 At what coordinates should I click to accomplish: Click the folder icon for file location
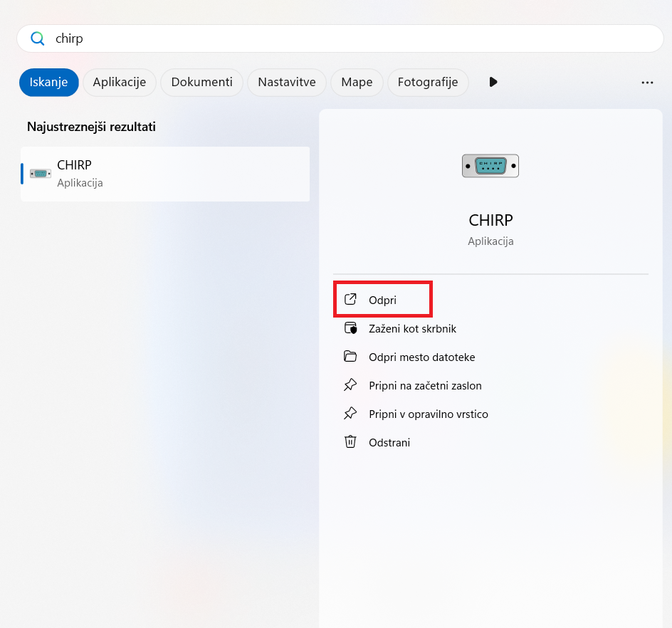350,356
